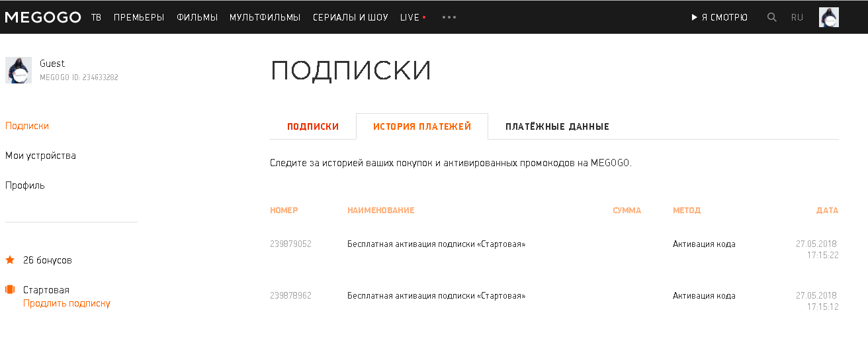Expand the three-dots more menu
Viewport: 868px width, 339px height.
tap(449, 17)
